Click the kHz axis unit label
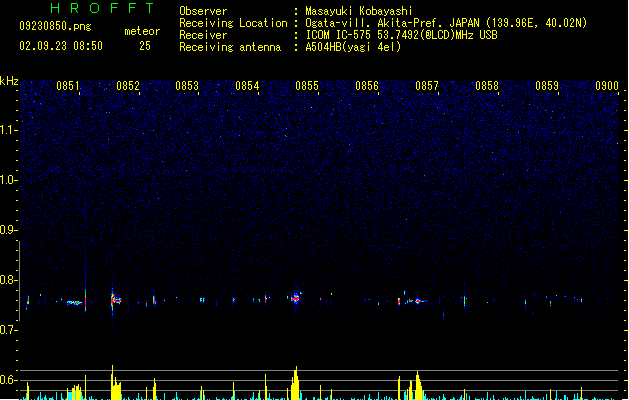629x400 pixels. click(9, 81)
